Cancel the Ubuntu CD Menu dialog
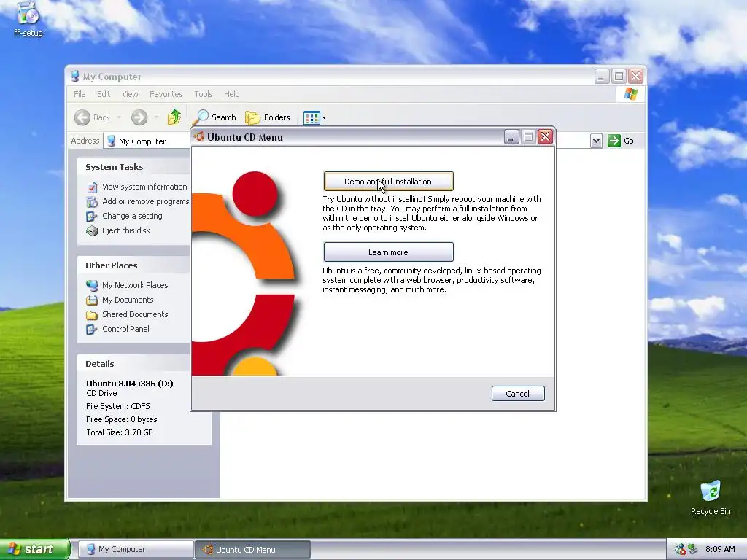747x560 pixels. tap(518, 393)
